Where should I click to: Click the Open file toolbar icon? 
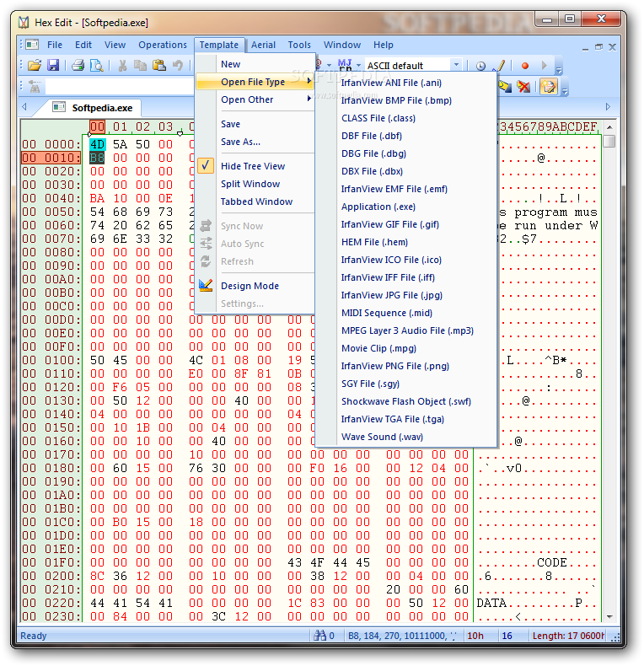35,66
